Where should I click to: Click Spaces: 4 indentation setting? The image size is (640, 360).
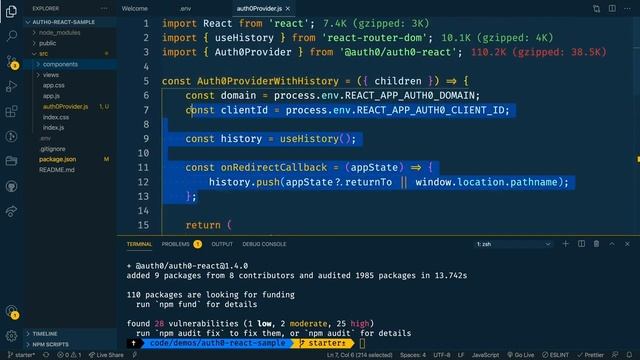coord(413,355)
